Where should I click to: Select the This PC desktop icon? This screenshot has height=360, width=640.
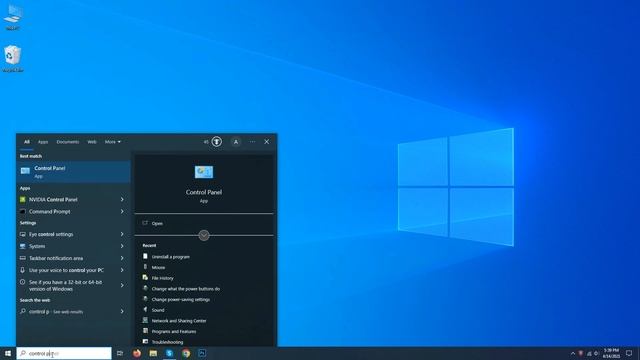coord(13,17)
